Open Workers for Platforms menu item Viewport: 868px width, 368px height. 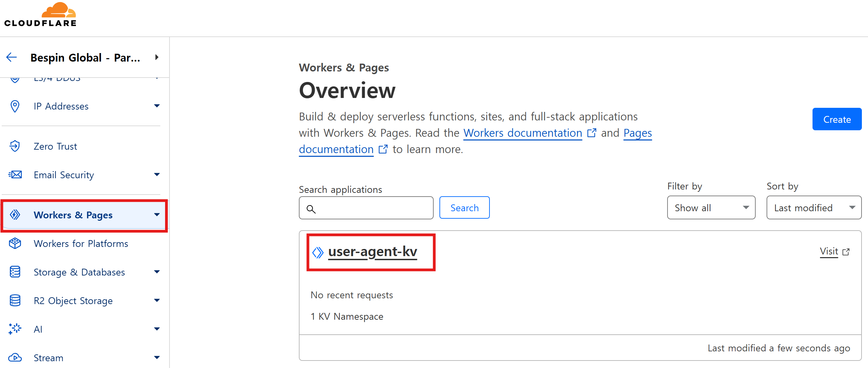click(81, 244)
